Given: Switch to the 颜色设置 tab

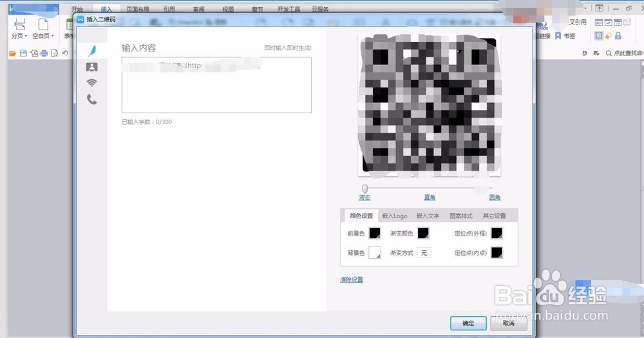Looking at the screenshot, I should (361, 216).
